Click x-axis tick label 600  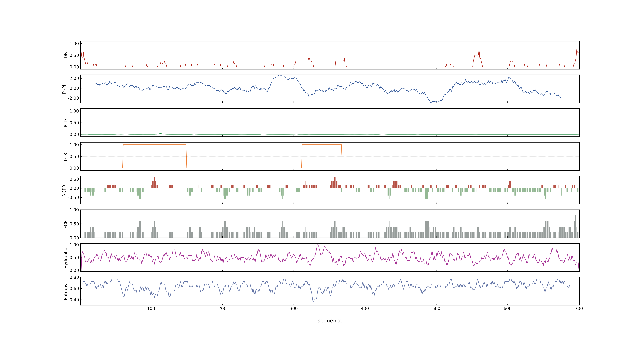pos(507,309)
